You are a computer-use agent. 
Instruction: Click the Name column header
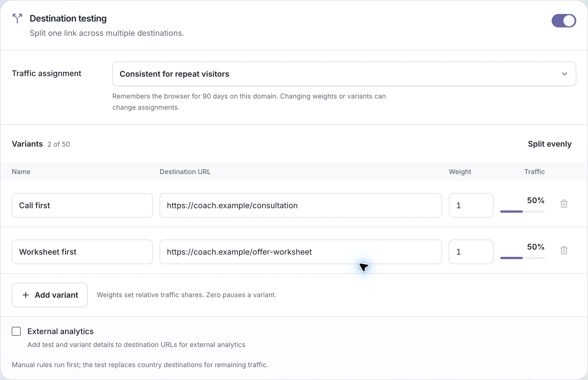point(21,172)
